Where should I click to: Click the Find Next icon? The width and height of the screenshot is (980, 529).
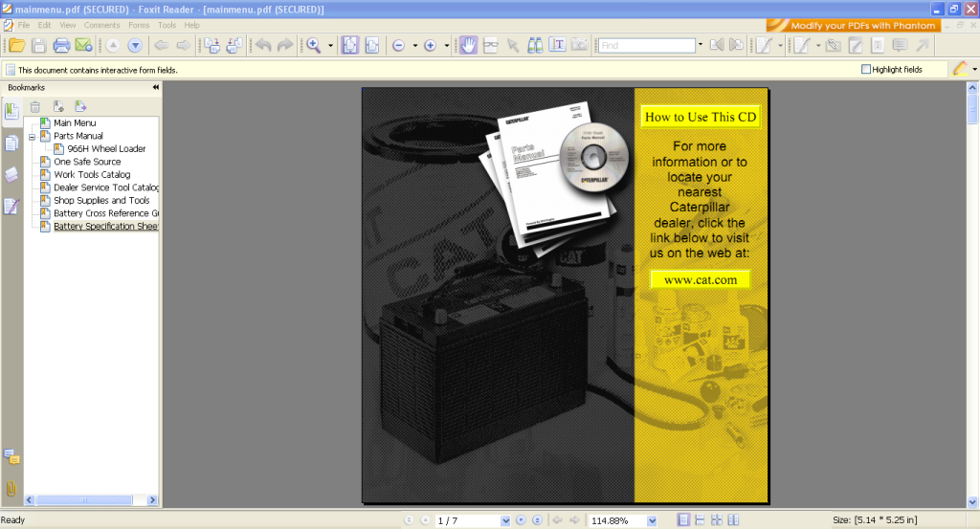737,45
